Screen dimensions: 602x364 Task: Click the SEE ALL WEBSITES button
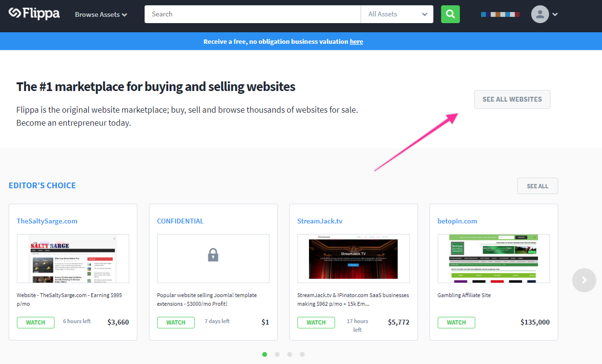point(512,99)
